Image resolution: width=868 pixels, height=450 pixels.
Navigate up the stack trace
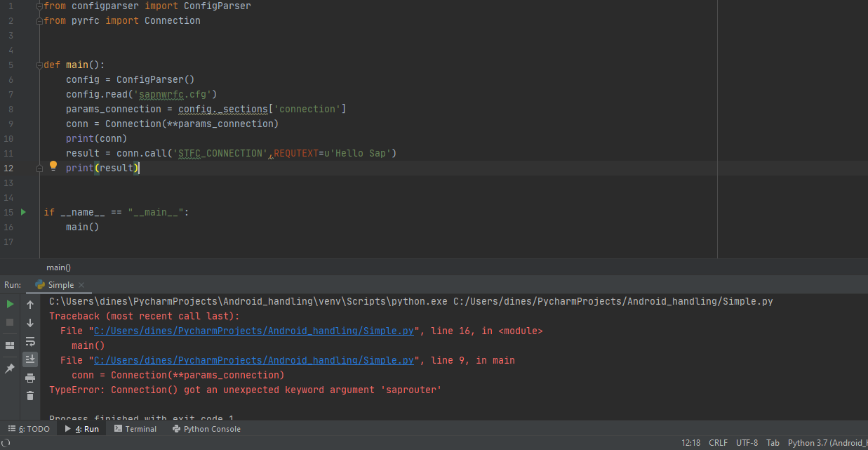[x=29, y=304]
